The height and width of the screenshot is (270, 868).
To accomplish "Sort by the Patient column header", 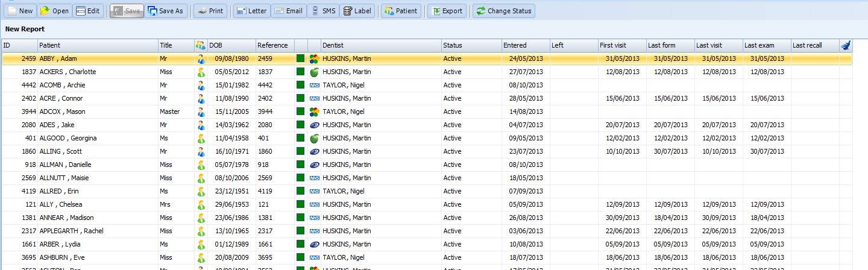I will click(x=98, y=45).
